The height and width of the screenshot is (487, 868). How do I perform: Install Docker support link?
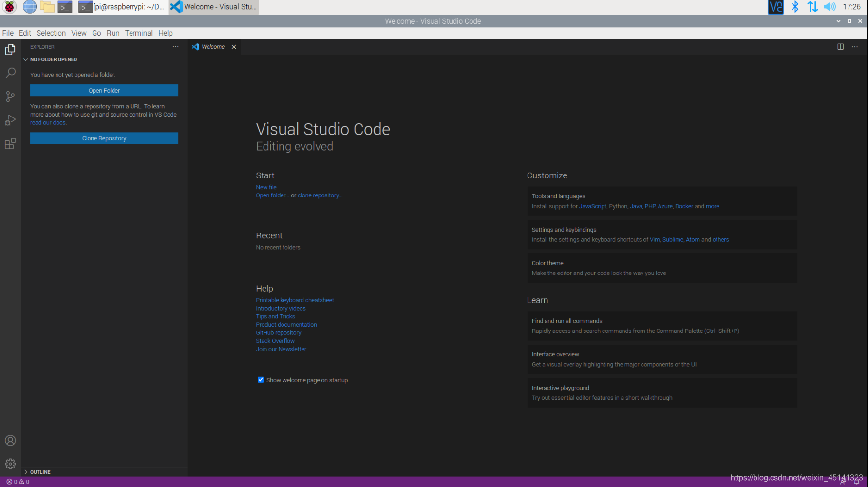684,206
